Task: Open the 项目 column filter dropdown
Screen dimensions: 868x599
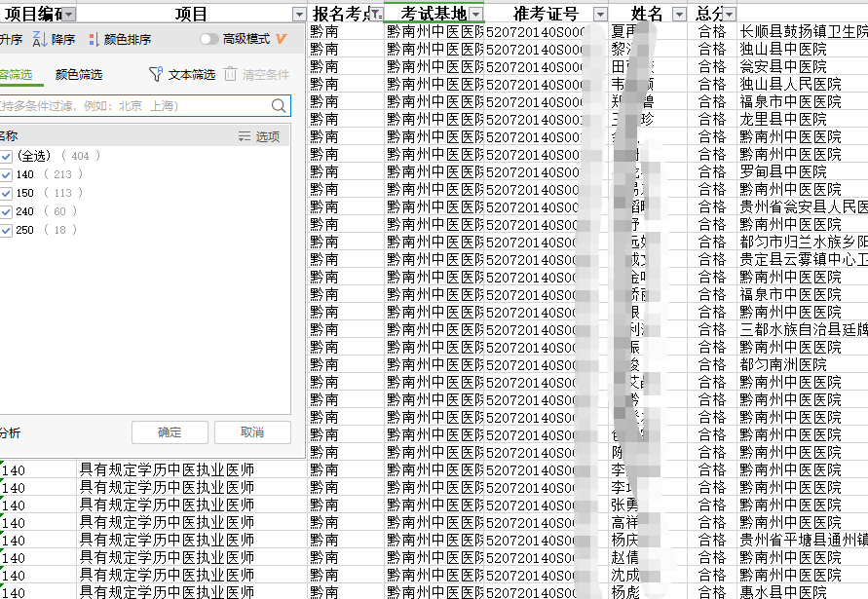Action: click(299, 14)
